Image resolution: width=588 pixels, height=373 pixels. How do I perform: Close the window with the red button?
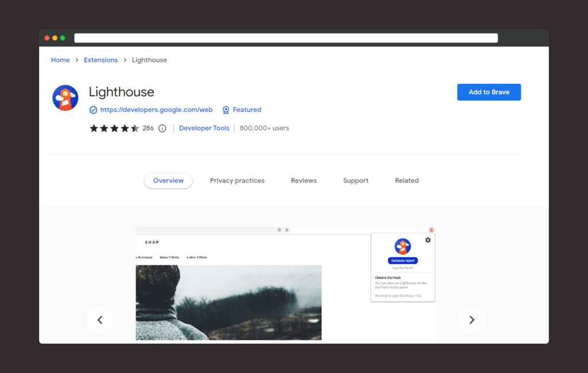(x=47, y=38)
